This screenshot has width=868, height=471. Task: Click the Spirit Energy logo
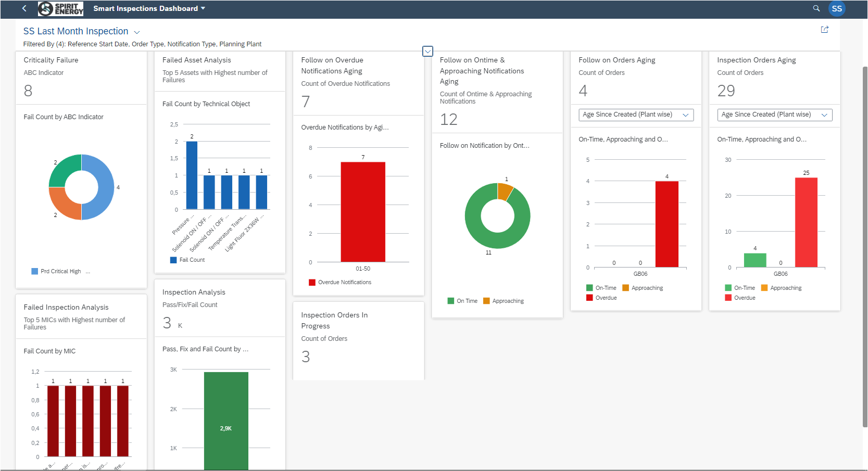point(61,8)
